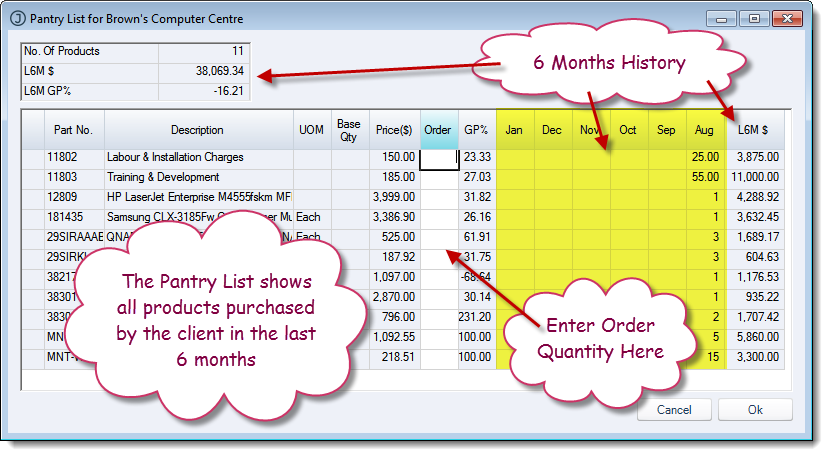The width and height of the screenshot is (828, 456).
Task: Sort by the Price($) column header
Action: (394, 130)
